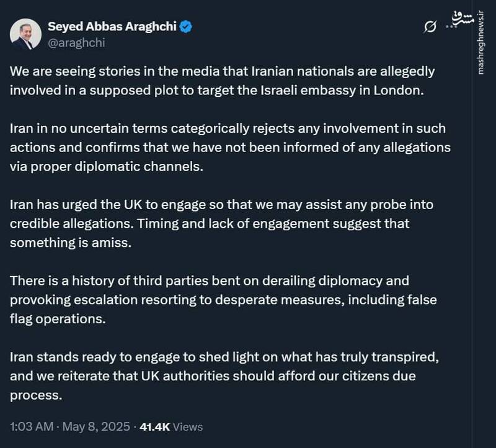Click the @araghchi handle

tap(76, 43)
